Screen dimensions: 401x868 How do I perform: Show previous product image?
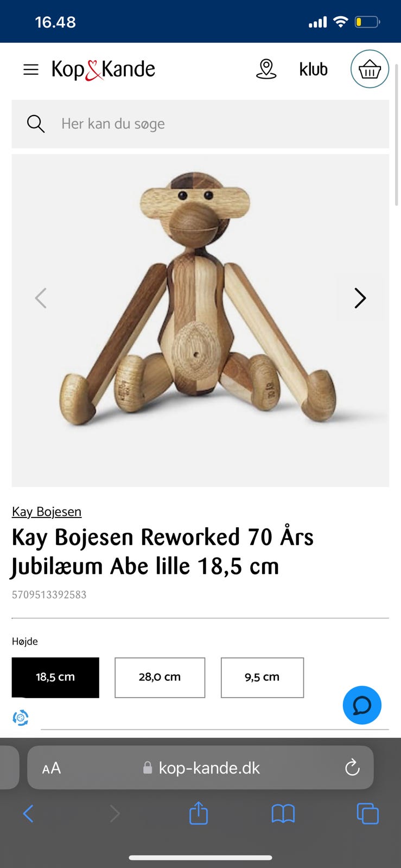(41, 298)
